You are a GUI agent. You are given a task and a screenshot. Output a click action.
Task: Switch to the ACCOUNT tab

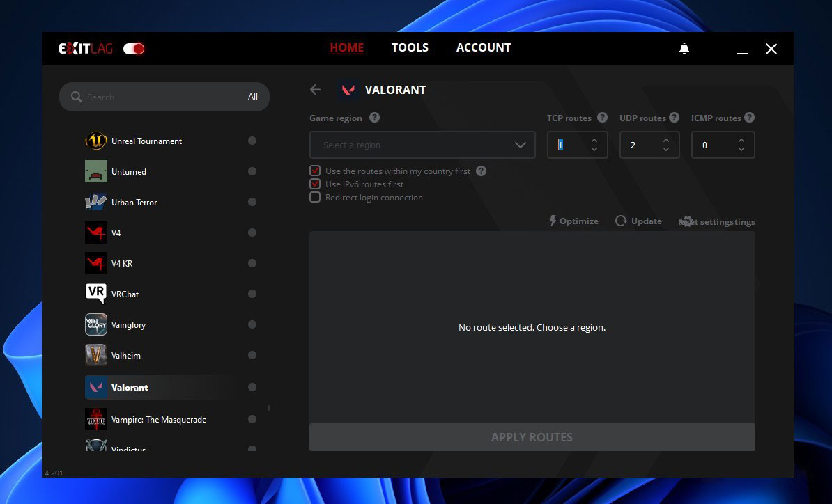click(x=483, y=48)
